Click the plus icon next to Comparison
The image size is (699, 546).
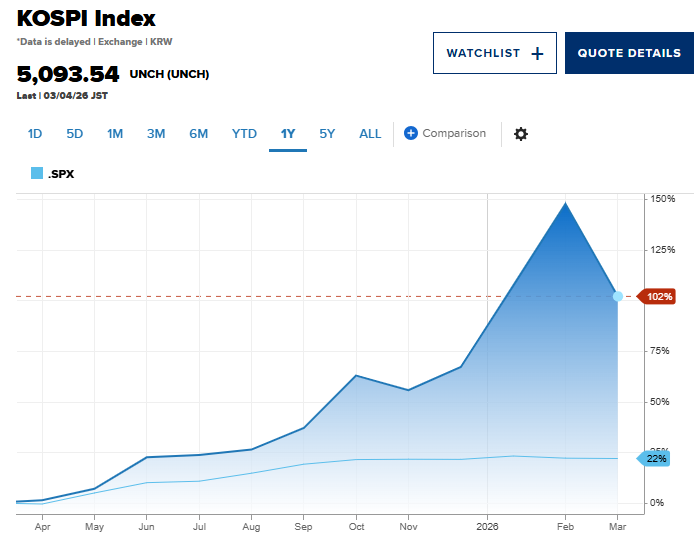point(411,133)
